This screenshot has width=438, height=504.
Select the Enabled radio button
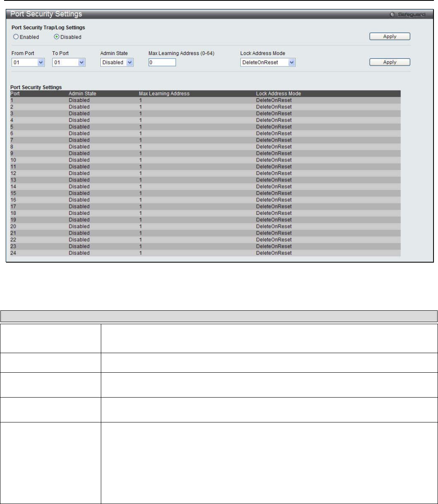[x=16, y=37]
